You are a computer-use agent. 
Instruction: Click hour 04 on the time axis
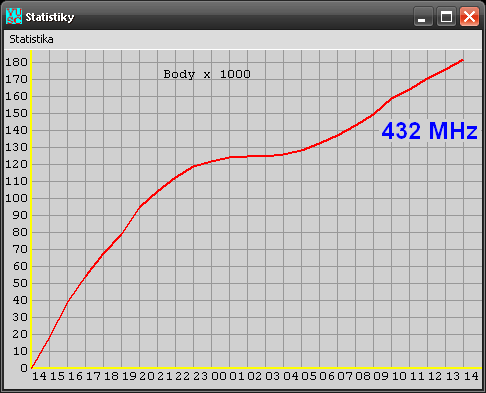click(291, 376)
